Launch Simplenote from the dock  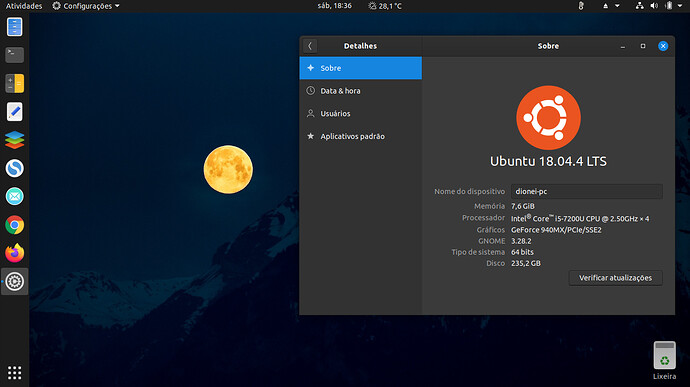click(15, 168)
